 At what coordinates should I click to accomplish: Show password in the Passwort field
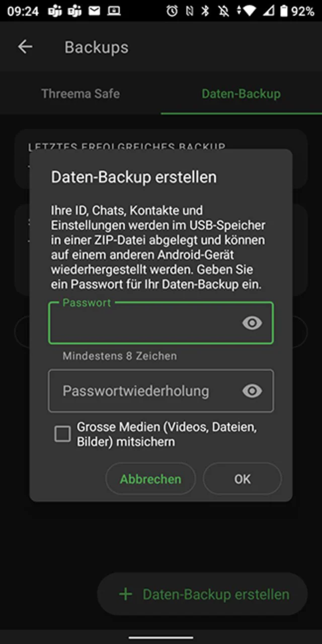252,323
